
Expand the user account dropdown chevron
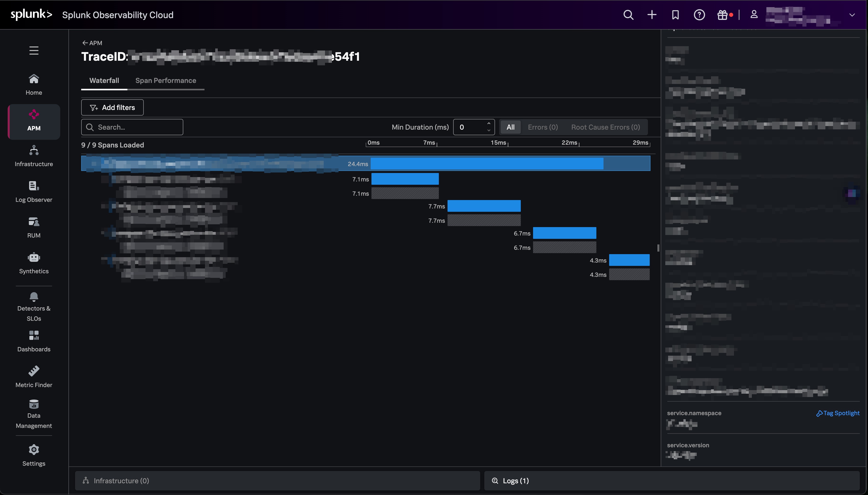[x=852, y=15]
